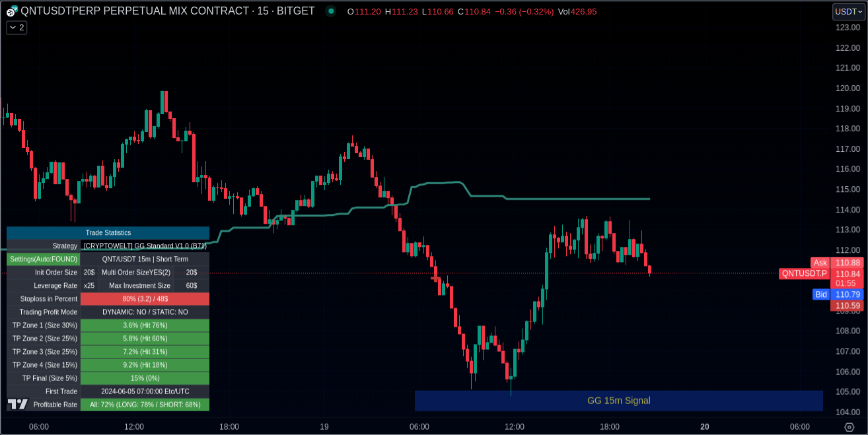Open the USDT currency dropdown

pos(848,11)
